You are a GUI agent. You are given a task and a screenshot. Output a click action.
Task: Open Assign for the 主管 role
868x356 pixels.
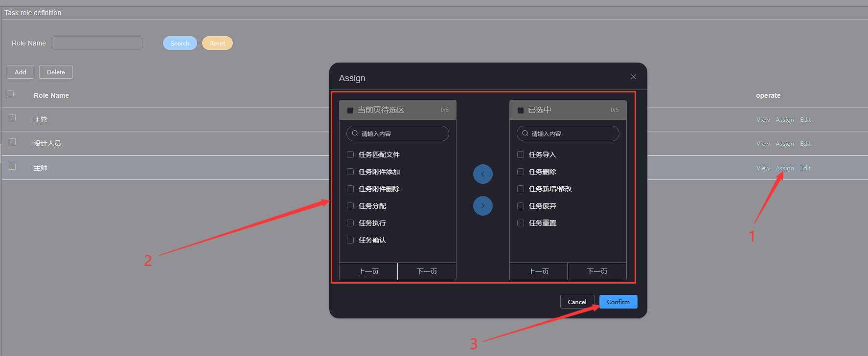pyautogui.click(x=785, y=120)
